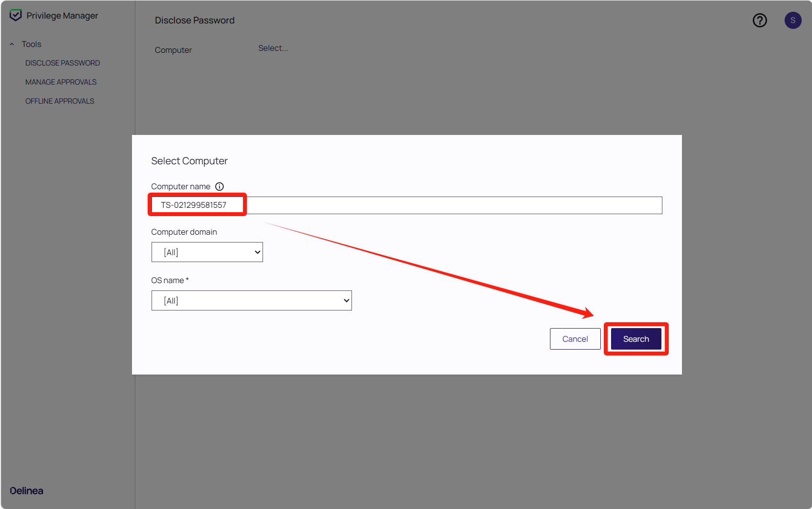Click the Select Computer dialog heading
The image size is (812, 509).
[189, 161]
